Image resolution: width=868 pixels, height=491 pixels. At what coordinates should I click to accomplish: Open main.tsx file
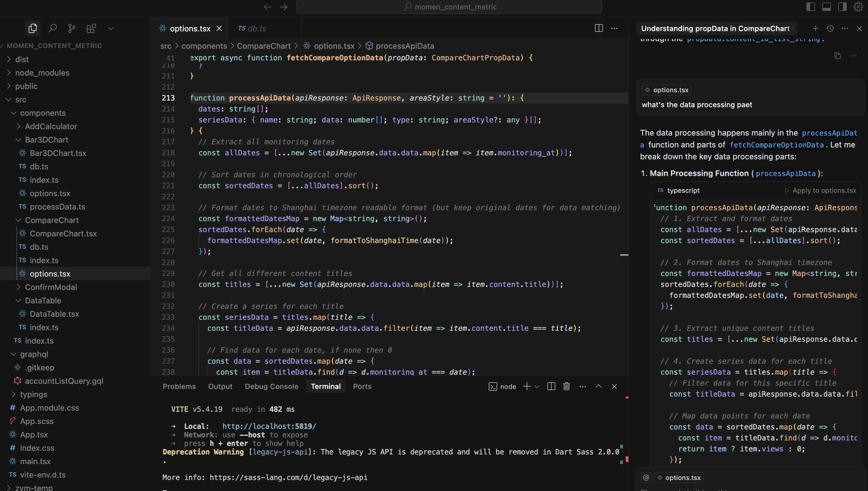click(75, 461)
